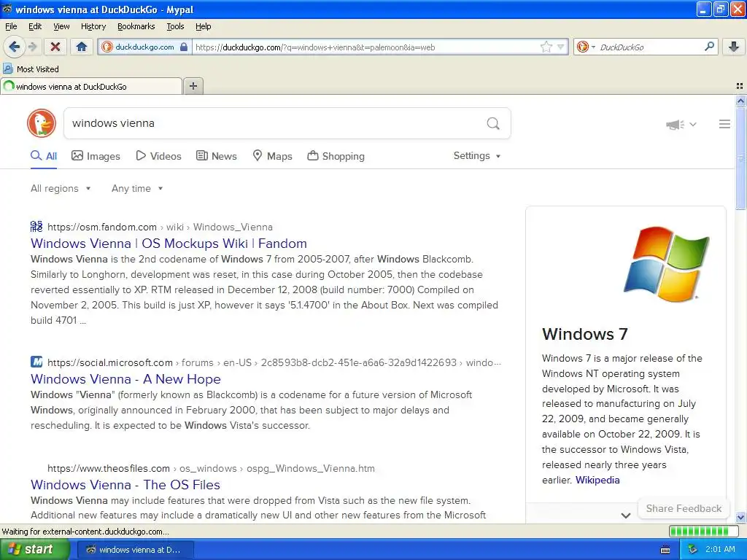747x560 pixels.
Task: Open a new tab with the plus button
Action: click(193, 86)
